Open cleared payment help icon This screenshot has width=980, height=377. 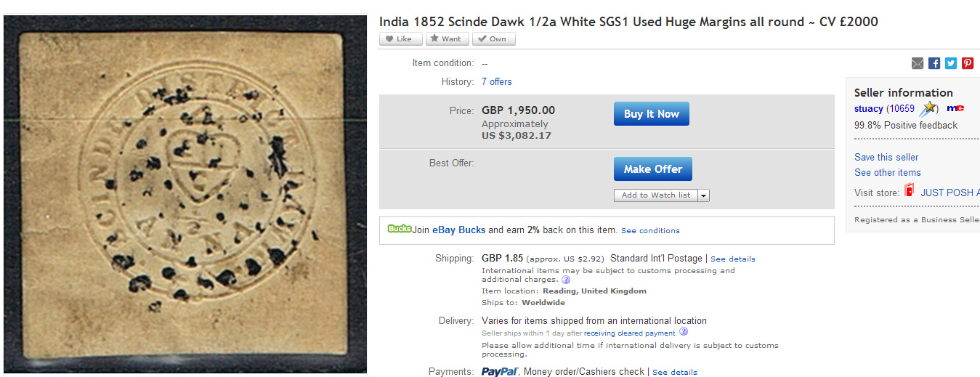[x=684, y=333]
